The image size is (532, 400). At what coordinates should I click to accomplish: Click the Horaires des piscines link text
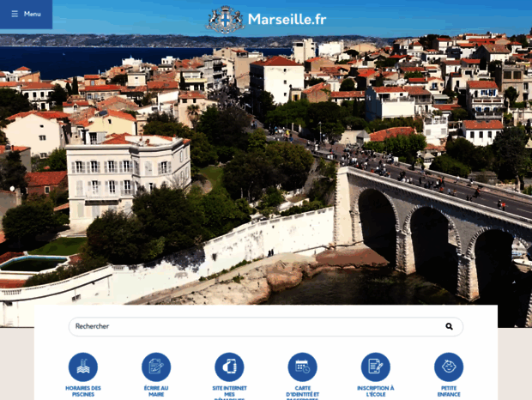tap(83, 391)
